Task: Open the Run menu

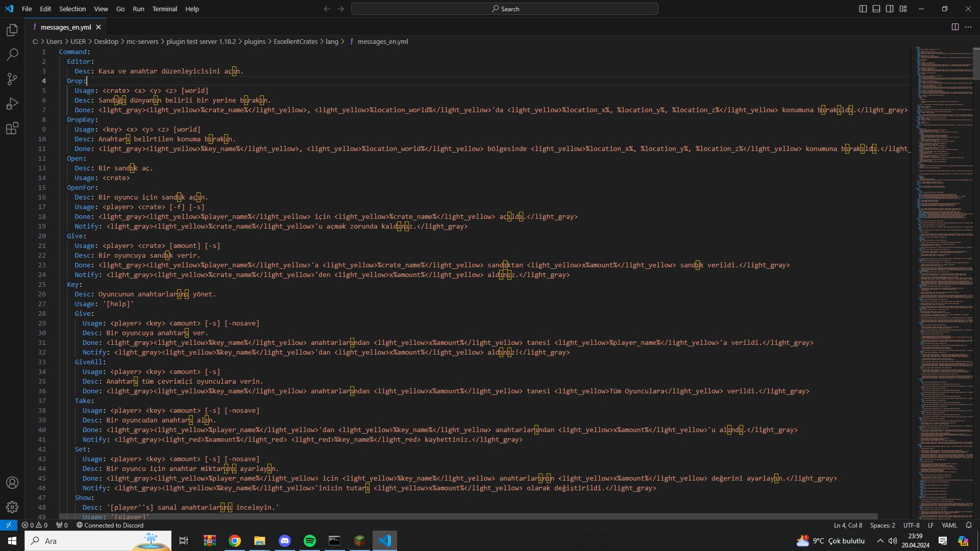Action: click(x=138, y=9)
